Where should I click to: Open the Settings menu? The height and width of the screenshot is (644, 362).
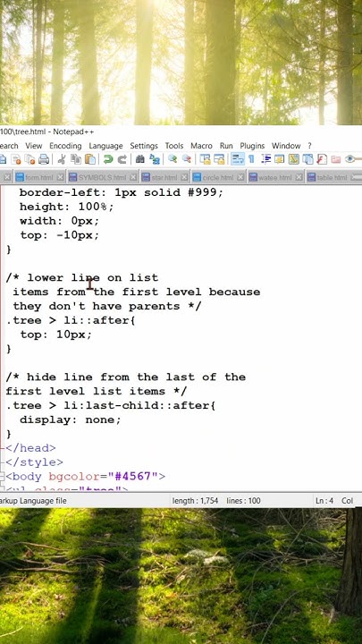pos(144,146)
